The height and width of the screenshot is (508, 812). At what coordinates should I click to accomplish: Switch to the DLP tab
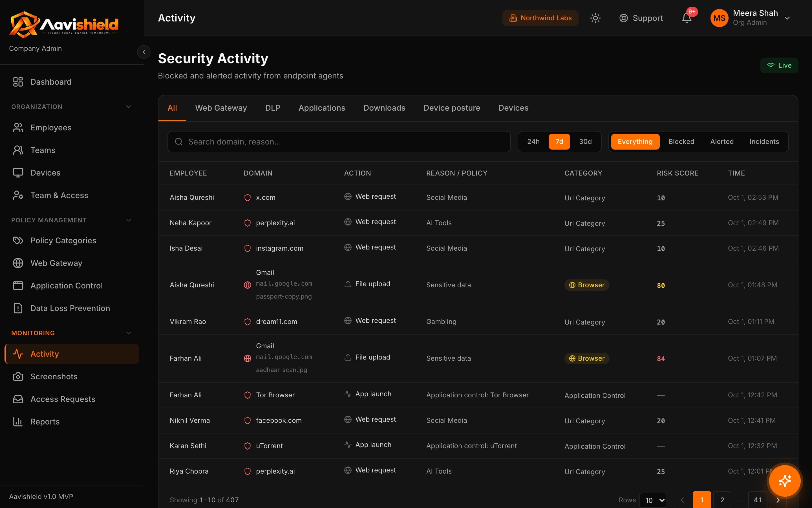click(272, 108)
